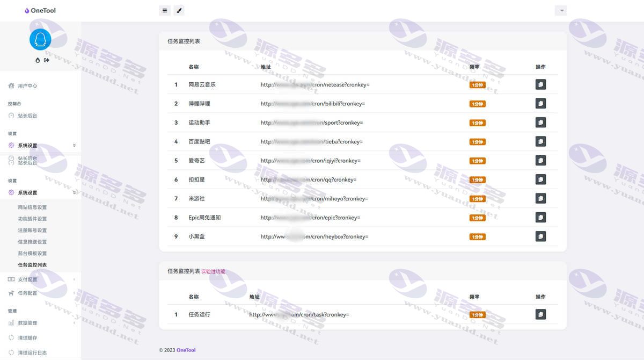Click the 百度贴吧 task name
Viewport: 644px width, 360px height.
click(199, 142)
